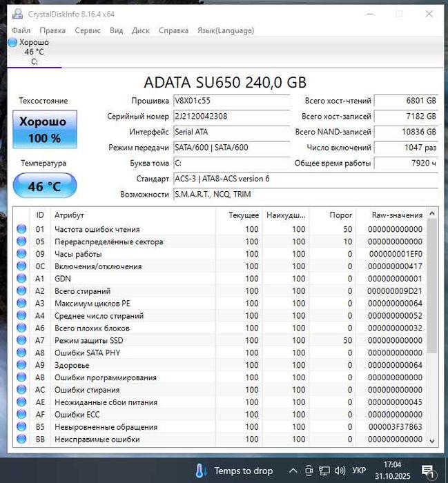Click the attribute list scroll up arrow

coord(432,213)
